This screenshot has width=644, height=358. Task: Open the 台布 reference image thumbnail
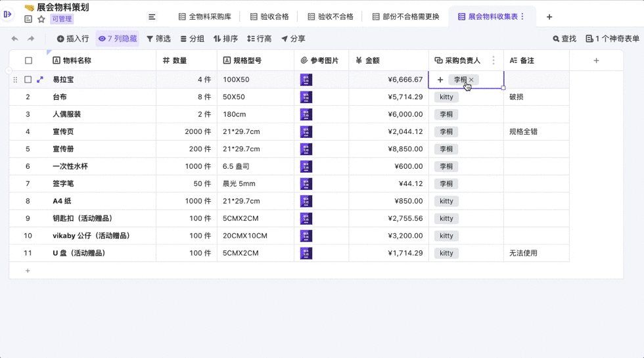(x=306, y=97)
